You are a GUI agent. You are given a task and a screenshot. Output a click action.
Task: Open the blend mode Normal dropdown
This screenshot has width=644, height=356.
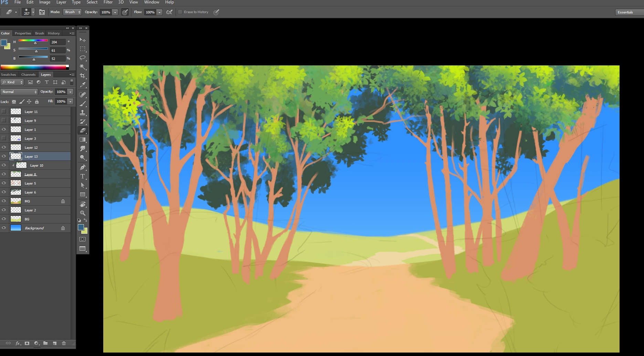point(19,92)
